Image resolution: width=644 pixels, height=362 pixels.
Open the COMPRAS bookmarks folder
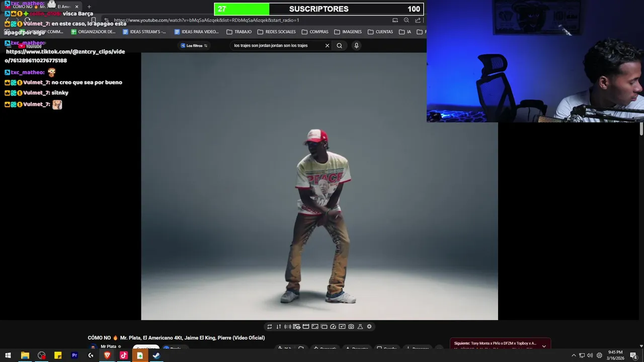click(315, 32)
